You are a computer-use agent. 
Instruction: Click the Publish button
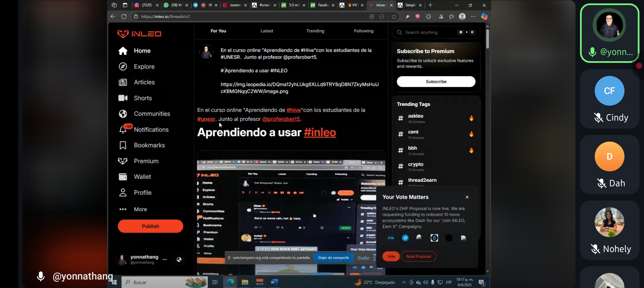(150, 226)
